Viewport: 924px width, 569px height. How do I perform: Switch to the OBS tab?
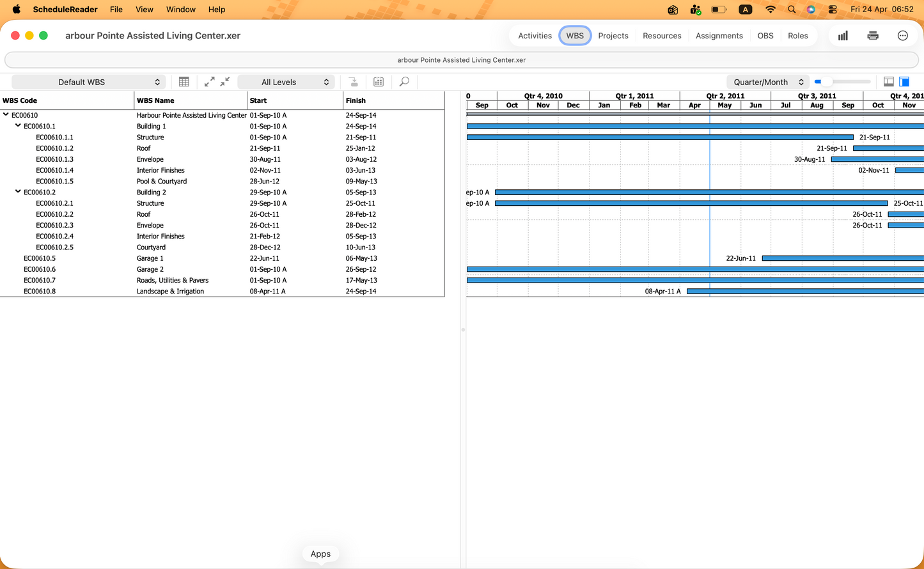tap(765, 36)
